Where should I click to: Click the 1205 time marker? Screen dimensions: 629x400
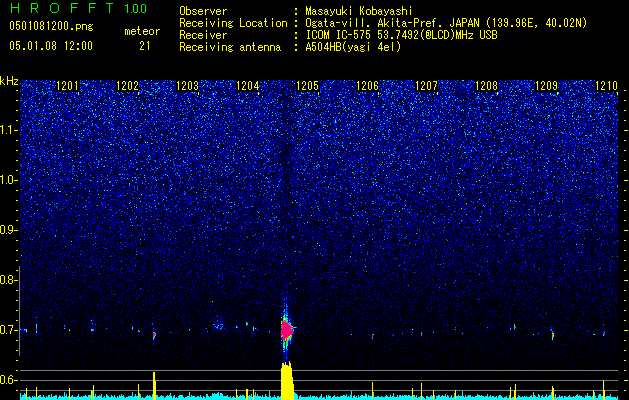coord(307,86)
